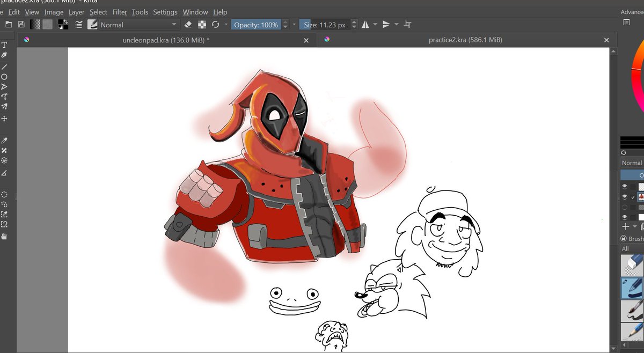Open the Normal blending mode dropdown

click(137, 25)
